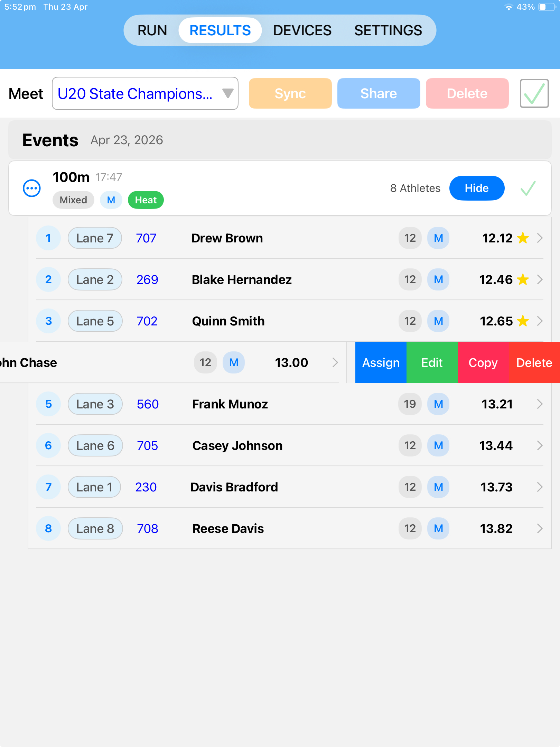Share the meet results
560x747 pixels.
coord(378,93)
